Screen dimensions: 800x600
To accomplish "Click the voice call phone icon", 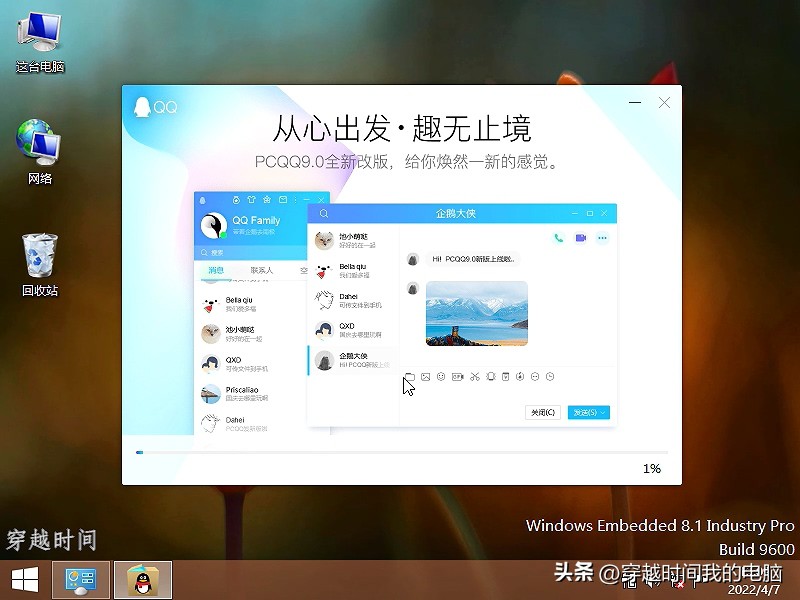I will click(x=557, y=236).
